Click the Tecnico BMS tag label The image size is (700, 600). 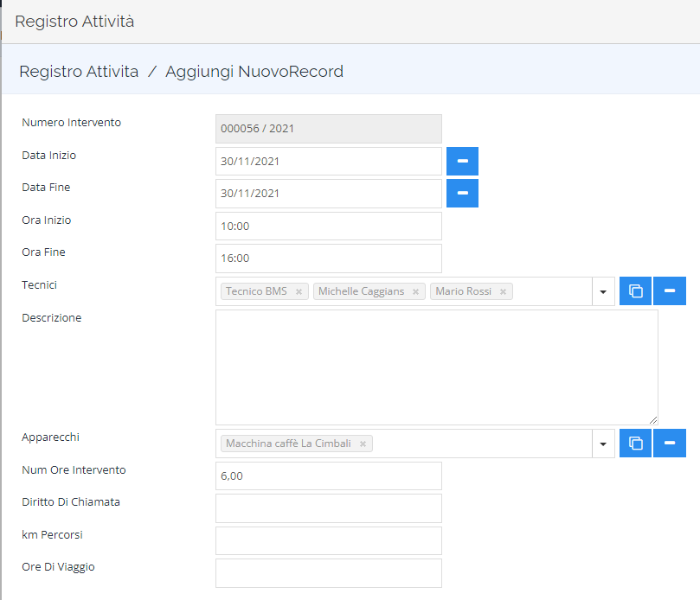256,291
